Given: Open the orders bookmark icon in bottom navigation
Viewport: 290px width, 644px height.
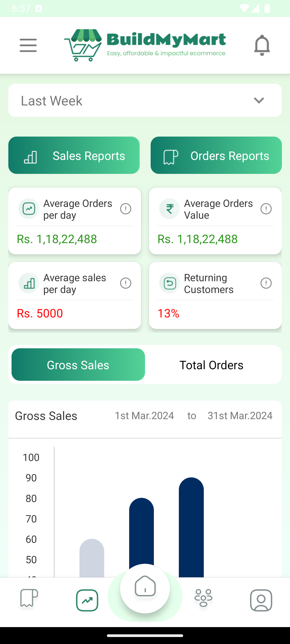Looking at the screenshot, I should [x=29, y=598].
